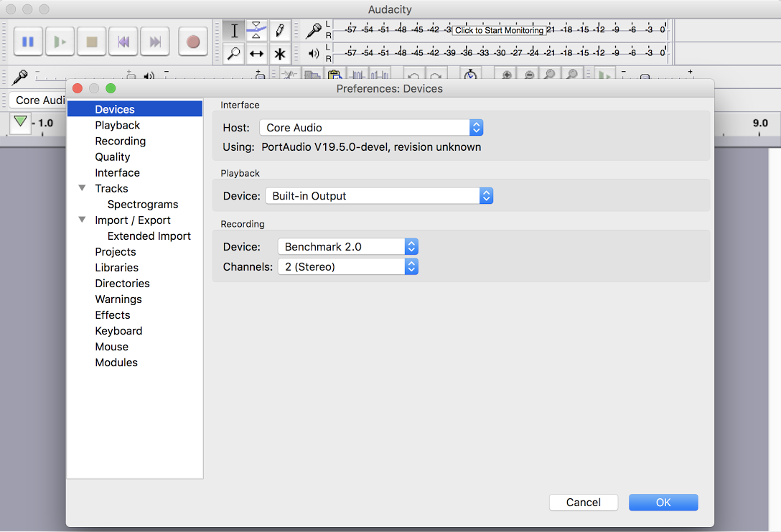Click the play-at-speed slider thumb
This screenshot has height=532, width=781.
point(645,76)
